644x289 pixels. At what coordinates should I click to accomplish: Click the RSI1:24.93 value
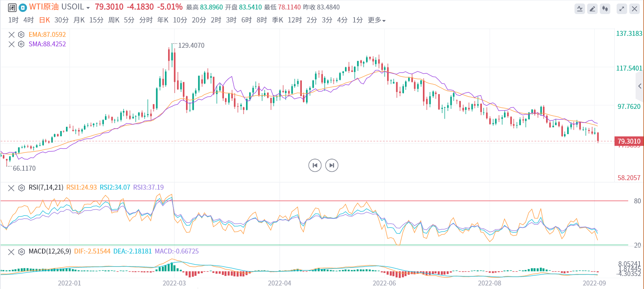[x=81, y=188]
